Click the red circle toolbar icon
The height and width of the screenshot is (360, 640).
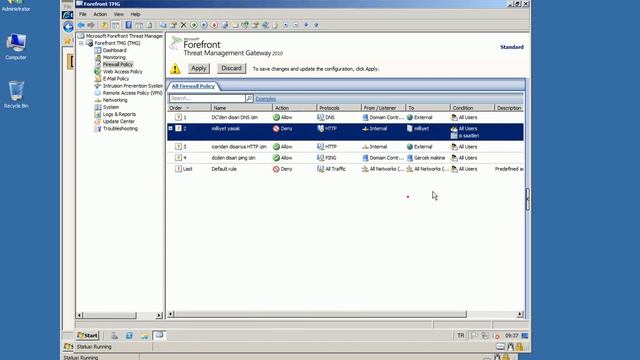point(214,25)
